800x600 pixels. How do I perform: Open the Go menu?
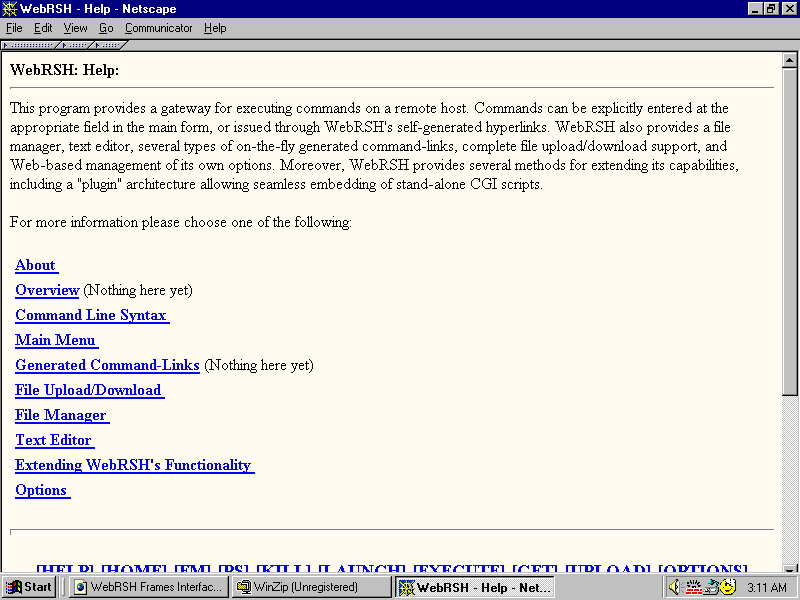click(106, 28)
